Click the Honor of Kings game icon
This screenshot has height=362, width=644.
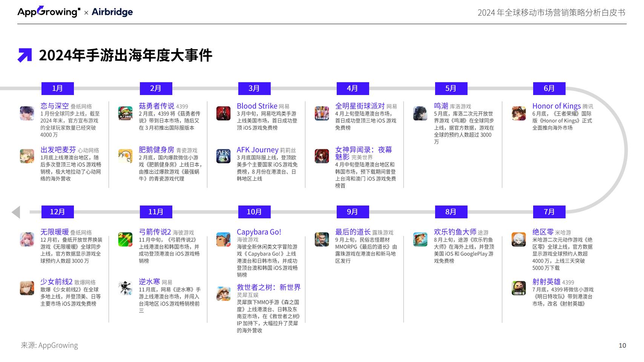519,113
